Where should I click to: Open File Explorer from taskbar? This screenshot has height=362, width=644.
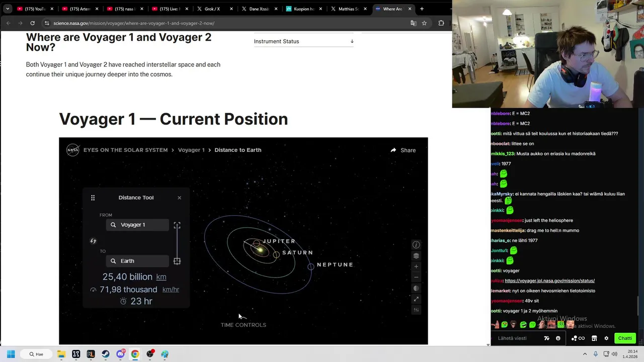click(61, 354)
